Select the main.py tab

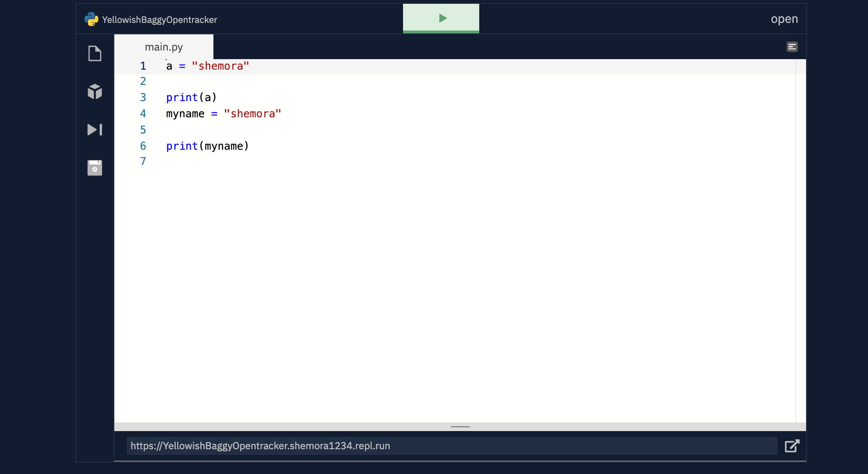pos(164,47)
